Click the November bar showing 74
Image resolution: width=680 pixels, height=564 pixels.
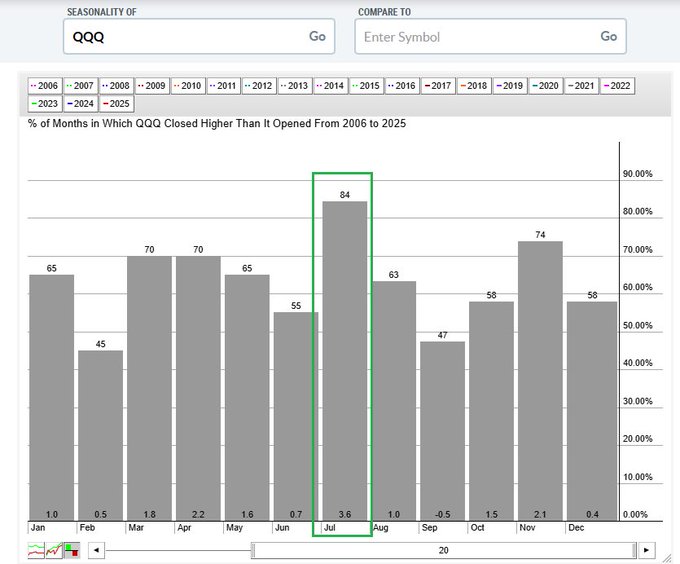tap(539, 380)
